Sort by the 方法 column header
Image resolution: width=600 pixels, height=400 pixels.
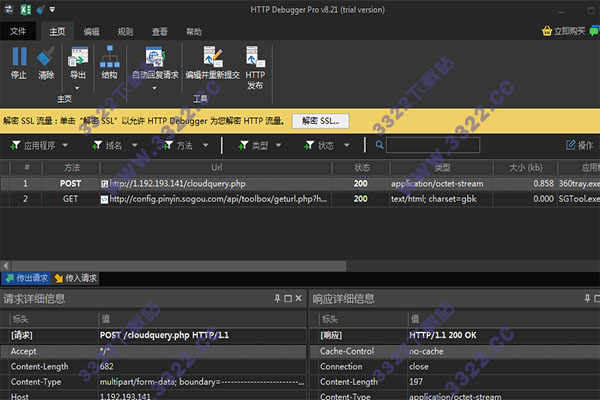pos(72,168)
